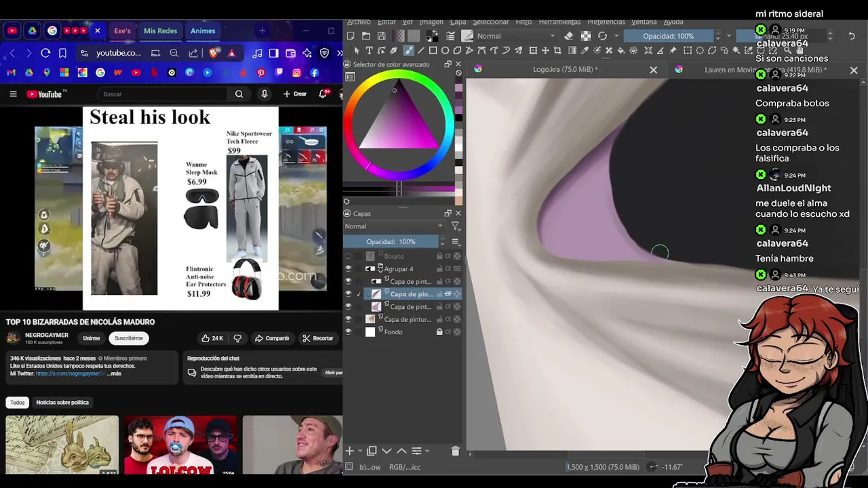This screenshot has width=868, height=488.
Task: Open the Preferencias menu
Action: tap(606, 22)
